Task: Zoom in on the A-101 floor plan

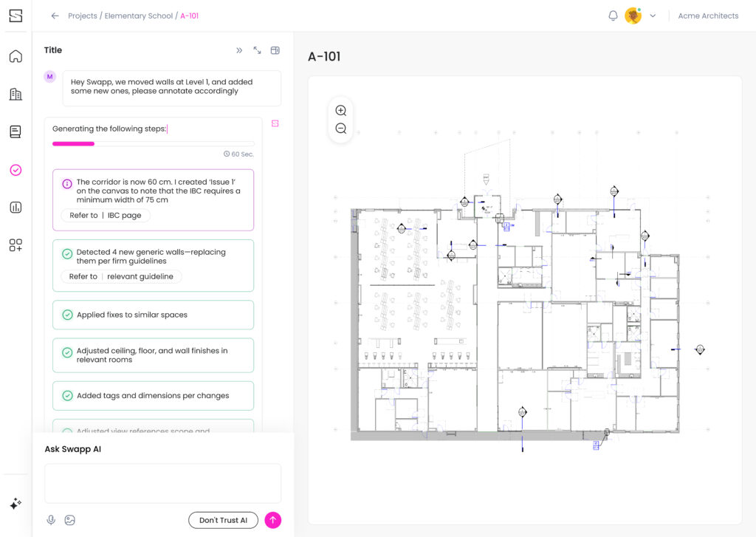Action: 340,109
